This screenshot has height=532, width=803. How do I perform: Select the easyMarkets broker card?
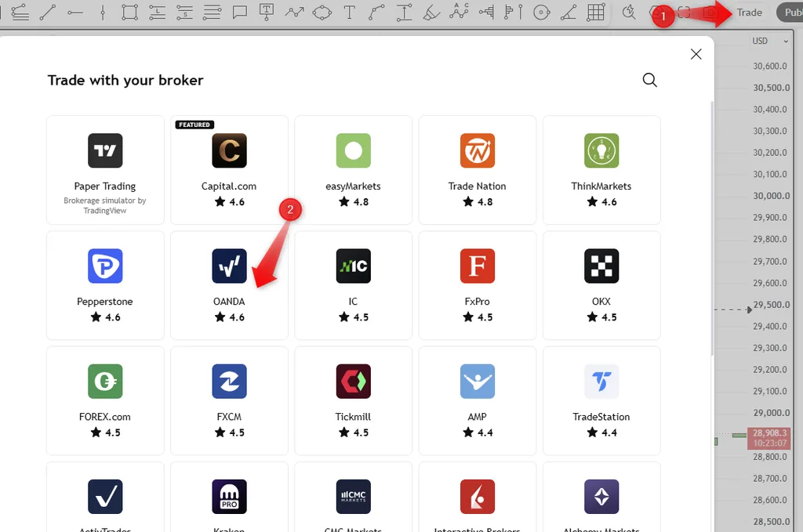coord(353,170)
